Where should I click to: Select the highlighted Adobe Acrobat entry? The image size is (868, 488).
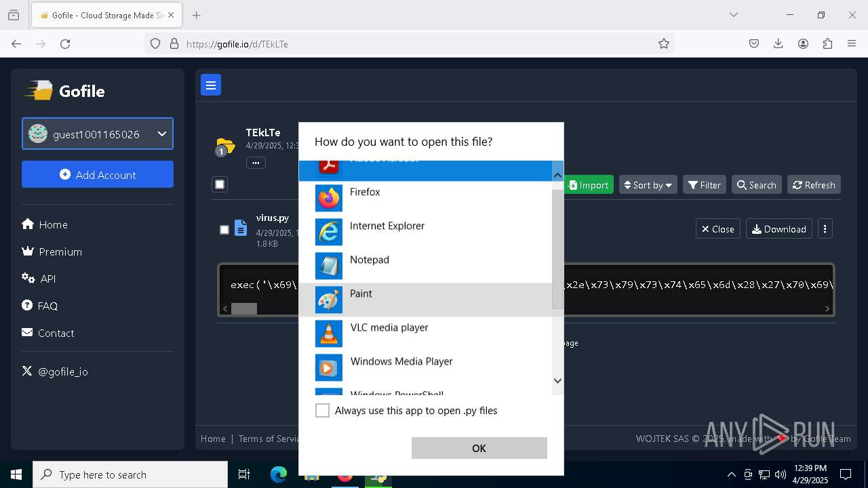click(x=425, y=171)
